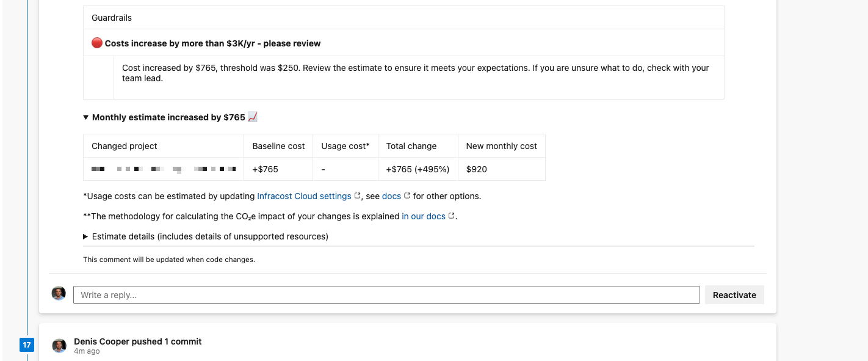Click Denis Cooper's avatar on the commit entry
The image size is (868, 361).
(x=59, y=346)
